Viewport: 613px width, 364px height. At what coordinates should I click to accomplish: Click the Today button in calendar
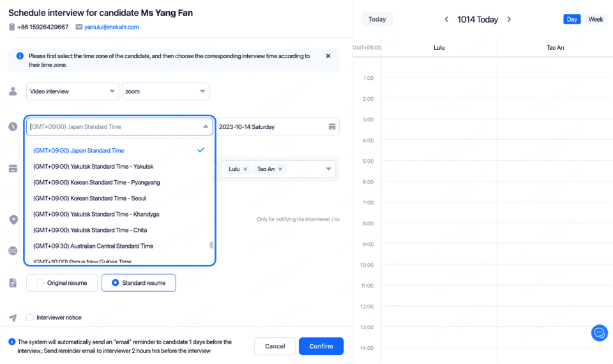pos(377,19)
